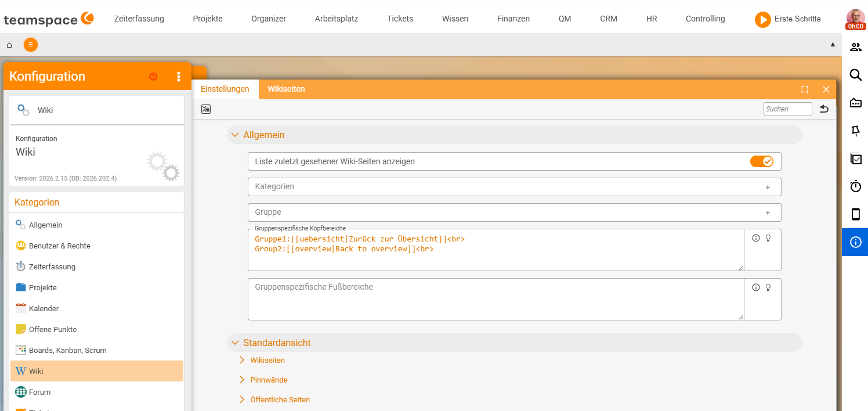Image resolution: width=868 pixels, height=411 pixels.
Task: Click the ticket icon in right sidebar
Action: pyautogui.click(x=855, y=103)
